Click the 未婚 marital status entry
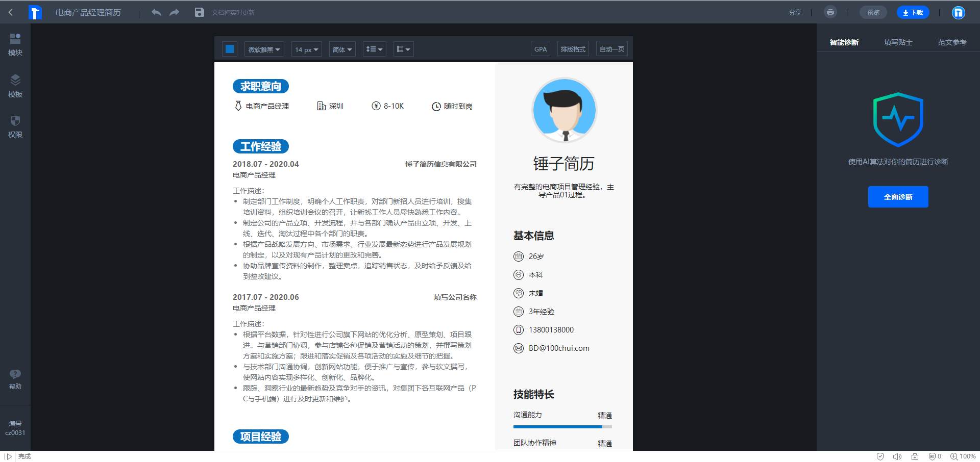Viewport: 980px width, 462px height. point(536,293)
